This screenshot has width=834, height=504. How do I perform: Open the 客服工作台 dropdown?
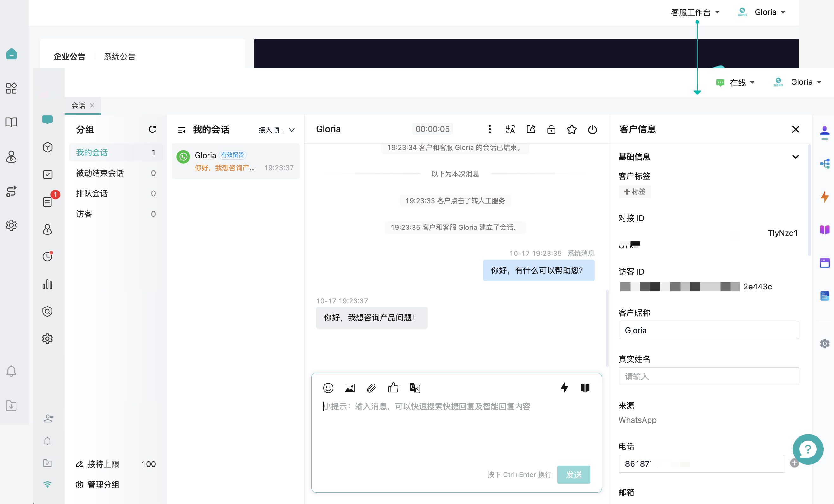695,12
